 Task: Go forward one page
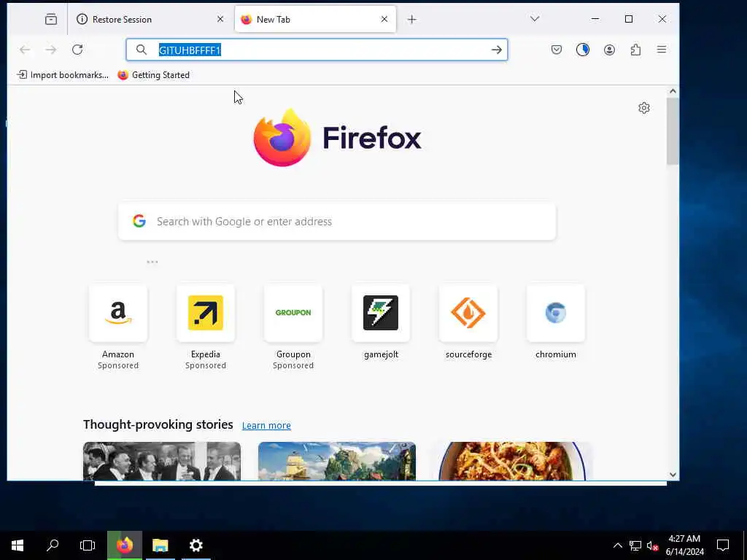click(x=51, y=50)
